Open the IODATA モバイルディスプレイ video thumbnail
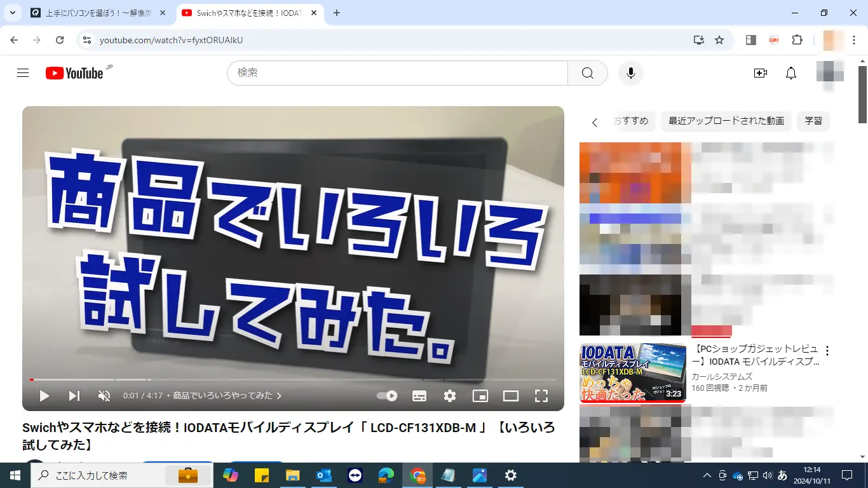This screenshot has height=488, width=868. 633,373
